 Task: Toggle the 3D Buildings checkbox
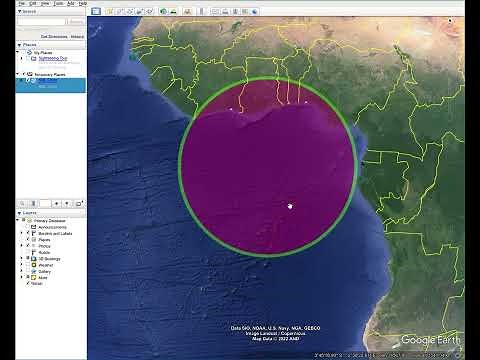click(28, 259)
